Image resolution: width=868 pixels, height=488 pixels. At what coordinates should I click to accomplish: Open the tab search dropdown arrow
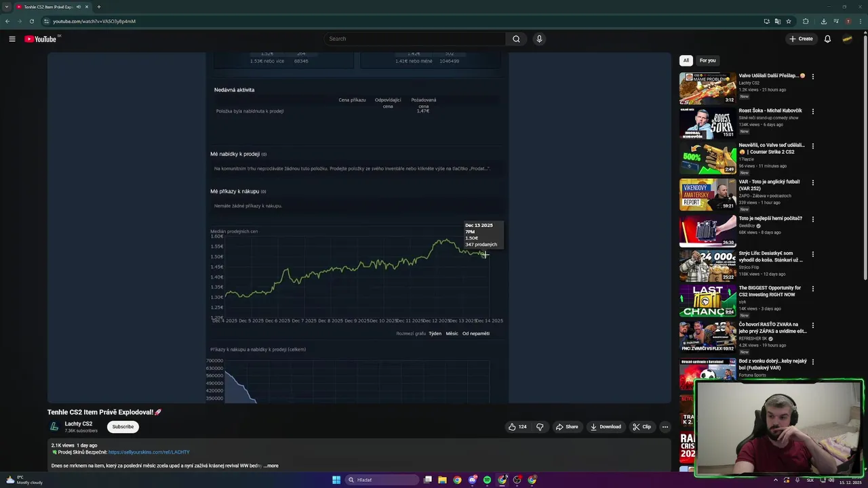tap(7, 7)
